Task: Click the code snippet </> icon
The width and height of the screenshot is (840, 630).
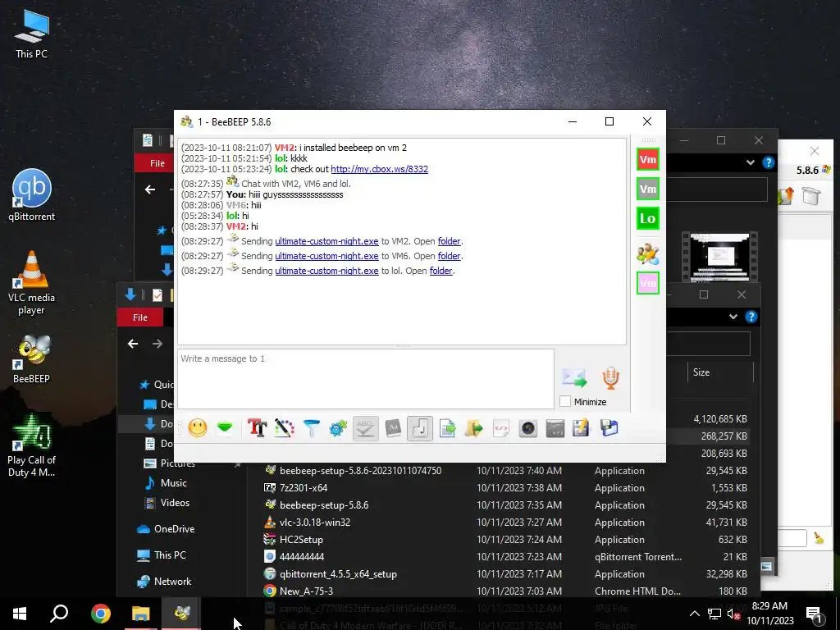Action: [501, 428]
